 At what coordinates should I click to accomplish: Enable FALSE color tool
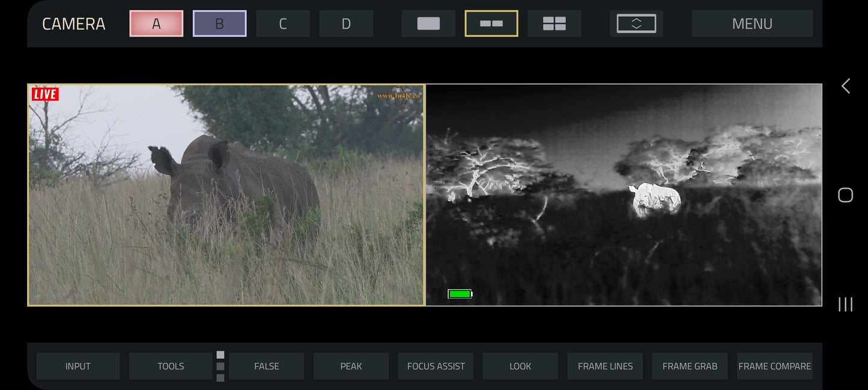tap(266, 366)
